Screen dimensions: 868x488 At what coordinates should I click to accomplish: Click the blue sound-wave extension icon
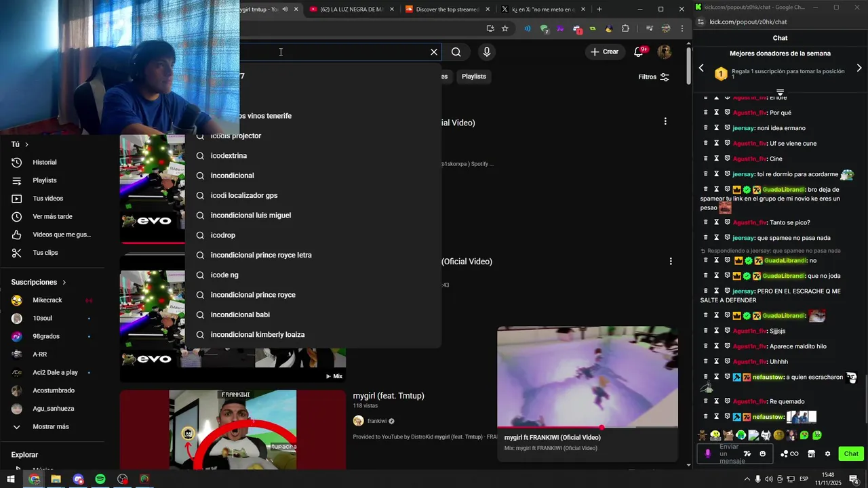coord(528,28)
